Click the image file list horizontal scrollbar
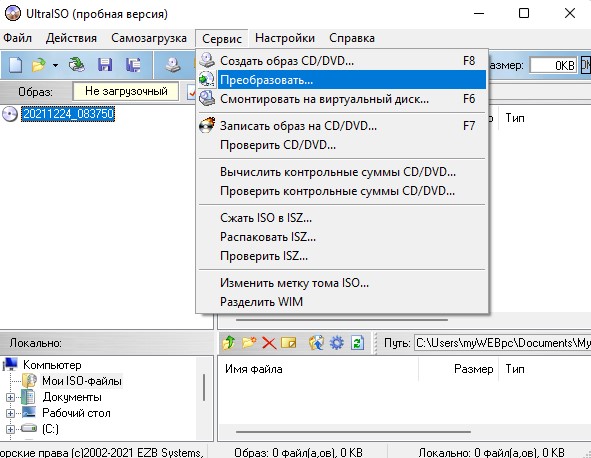 (342, 320)
